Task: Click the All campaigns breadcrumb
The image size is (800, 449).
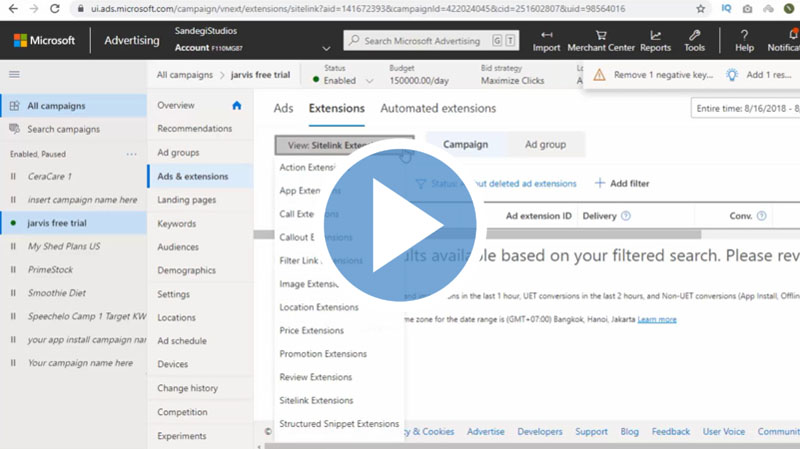Action: click(185, 75)
